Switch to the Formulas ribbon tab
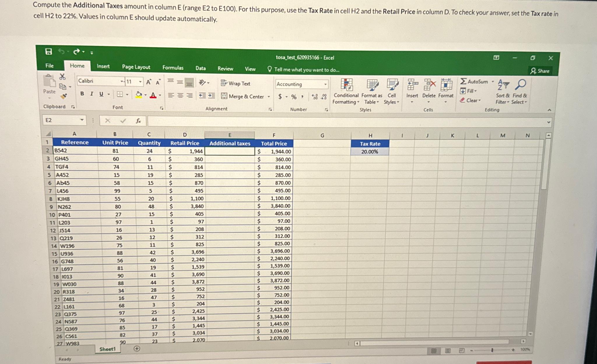597x364 pixels. (x=173, y=68)
